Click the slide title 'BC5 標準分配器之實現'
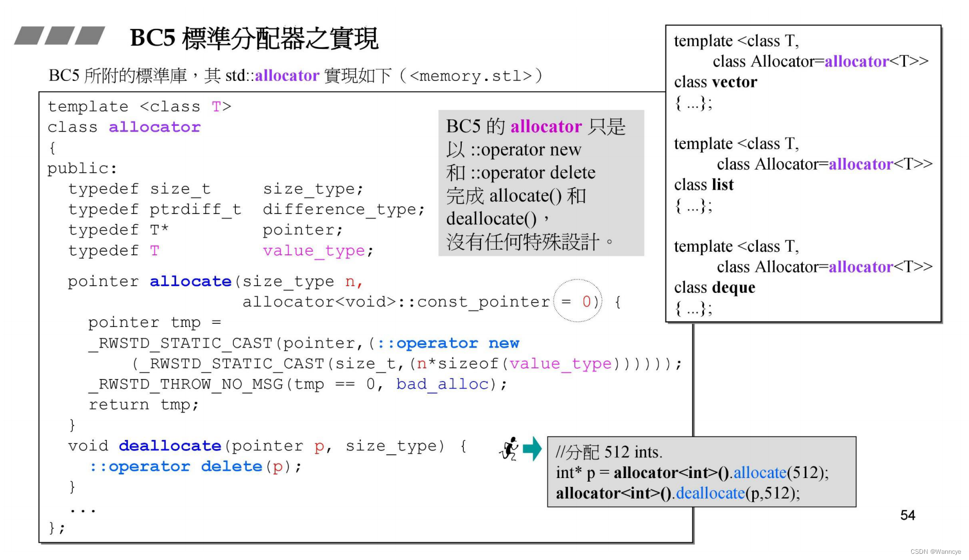 (x=254, y=39)
